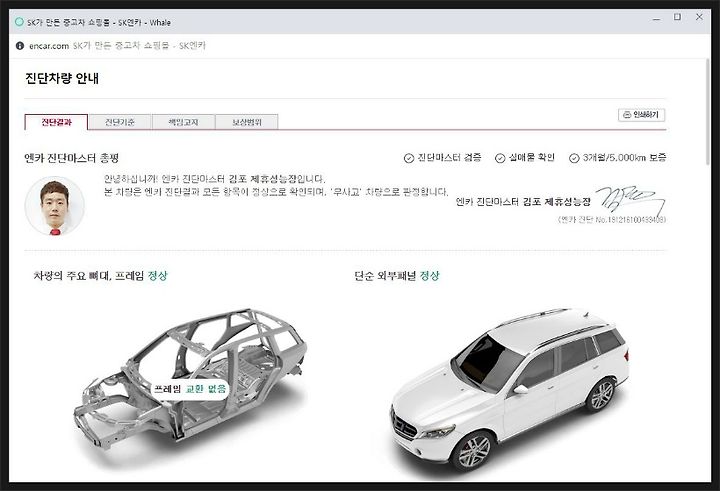Click the 엔카 진단마스터 총평 heading
The height and width of the screenshot is (491, 720).
coord(72,158)
